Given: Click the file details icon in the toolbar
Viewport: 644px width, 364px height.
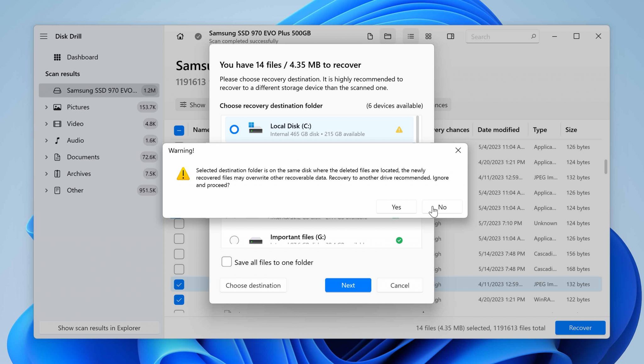Looking at the screenshot, I should tap(370, 36).
